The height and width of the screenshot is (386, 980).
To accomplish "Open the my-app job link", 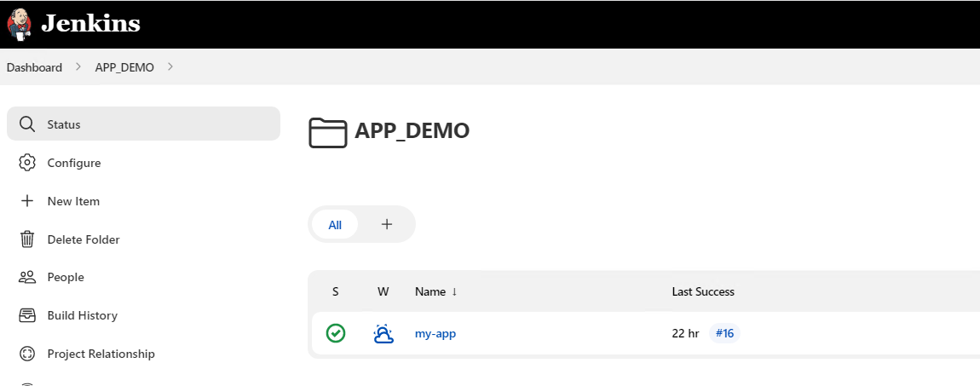I will click(x=435, y=333).
